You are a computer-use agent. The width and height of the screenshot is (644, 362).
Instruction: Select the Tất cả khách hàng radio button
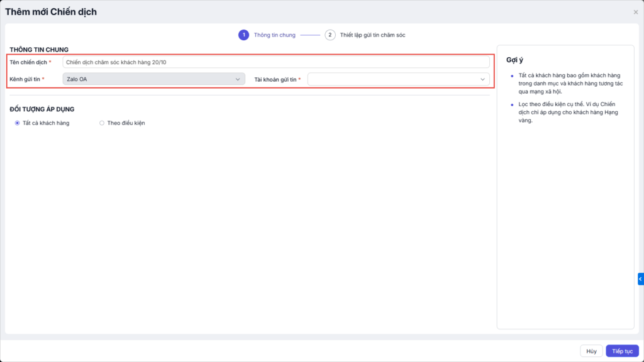[x=17, y=123]
